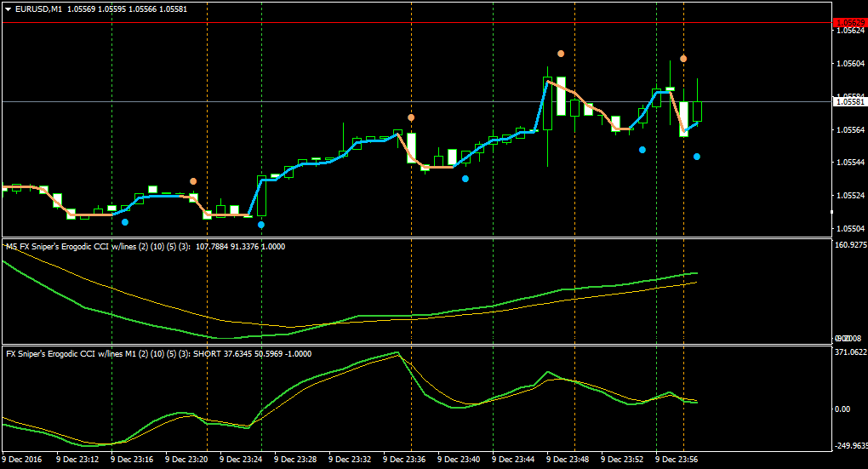This screenshot has height=469, width=868.
Task: Click the blue signal dot near 23:40
Action: point(465,178)
